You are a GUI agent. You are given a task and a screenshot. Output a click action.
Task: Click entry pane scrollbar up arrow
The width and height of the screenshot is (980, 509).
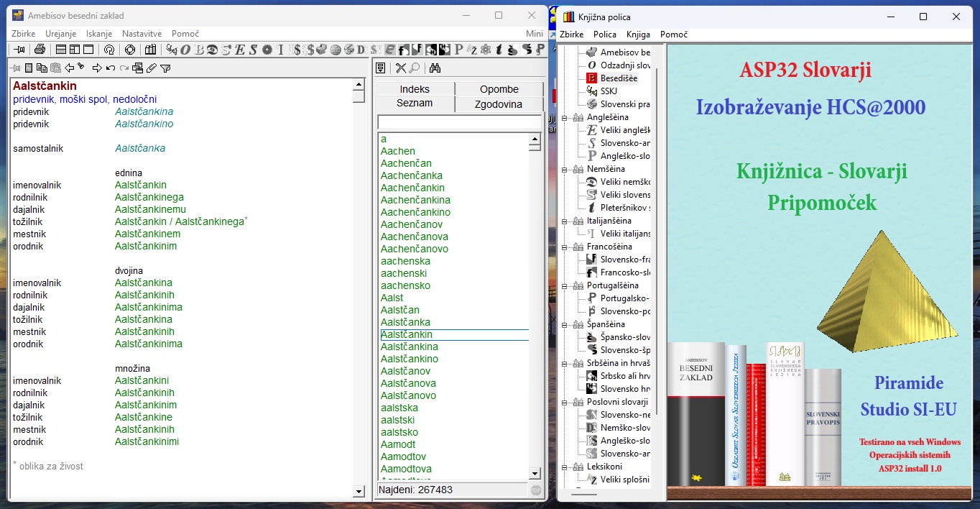[x=359, y=84]
